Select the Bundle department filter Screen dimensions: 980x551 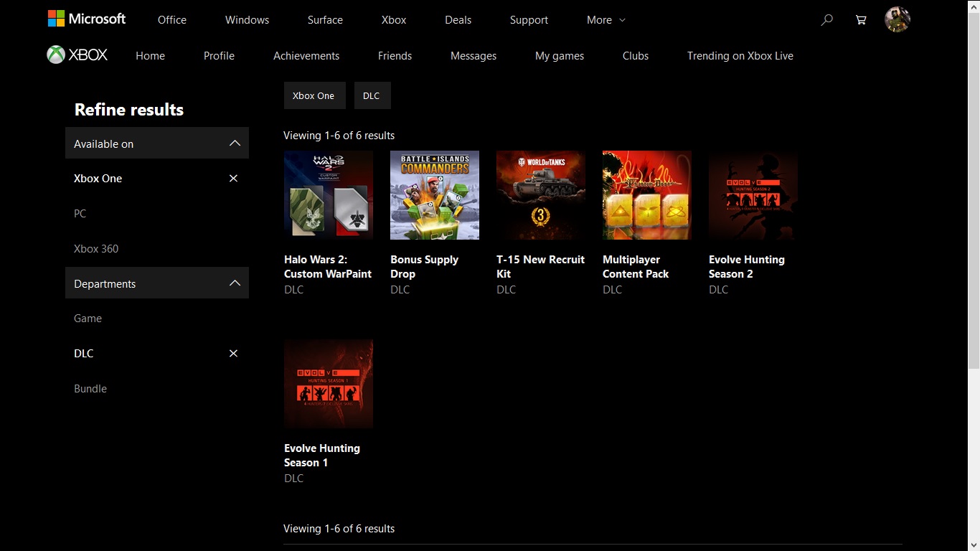90,389
